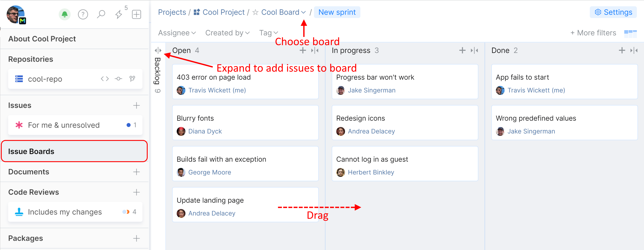
Task: Open the help question mark icon
Action: tap(83, 14)
